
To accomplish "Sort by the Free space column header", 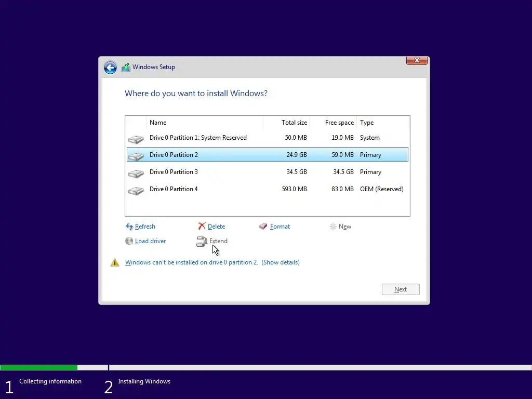I will click(333, 123).
